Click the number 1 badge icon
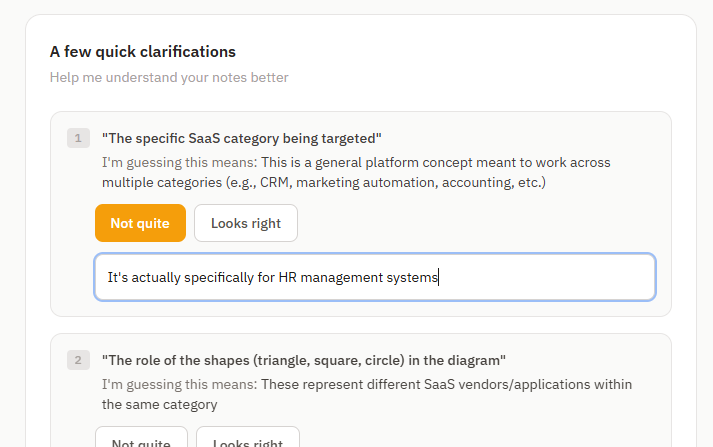This screenshot has width=713, height=447. pos(79,138)
